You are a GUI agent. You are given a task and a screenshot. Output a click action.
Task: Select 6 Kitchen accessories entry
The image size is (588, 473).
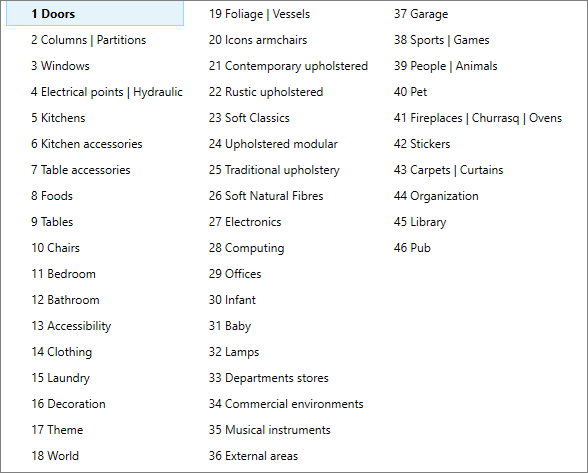pos(87,144)
